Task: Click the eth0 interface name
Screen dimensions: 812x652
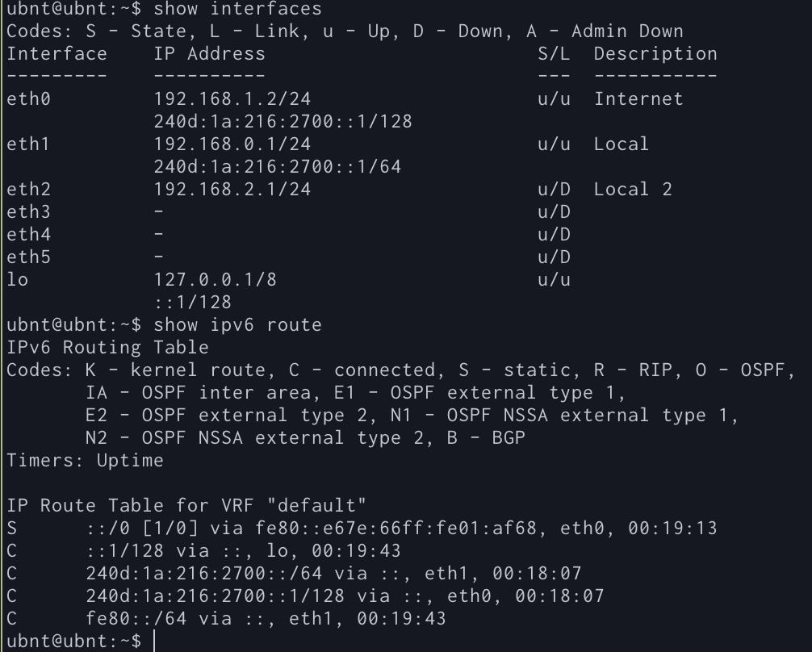Action: pos(29,98)
